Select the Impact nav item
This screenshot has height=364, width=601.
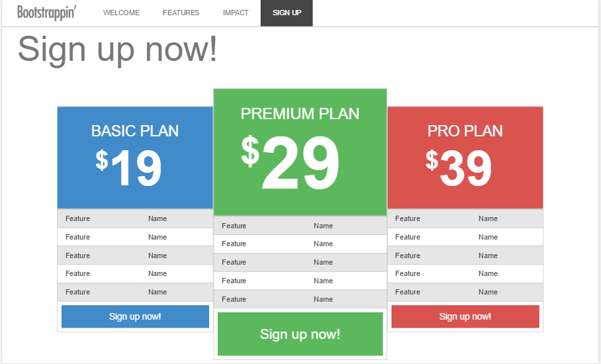tap(236, 13)
